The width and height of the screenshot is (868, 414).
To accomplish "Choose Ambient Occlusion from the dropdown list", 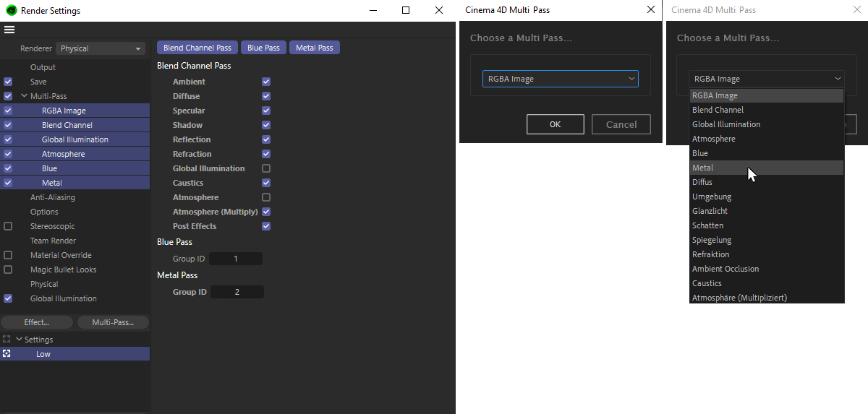I will (767, 269).
